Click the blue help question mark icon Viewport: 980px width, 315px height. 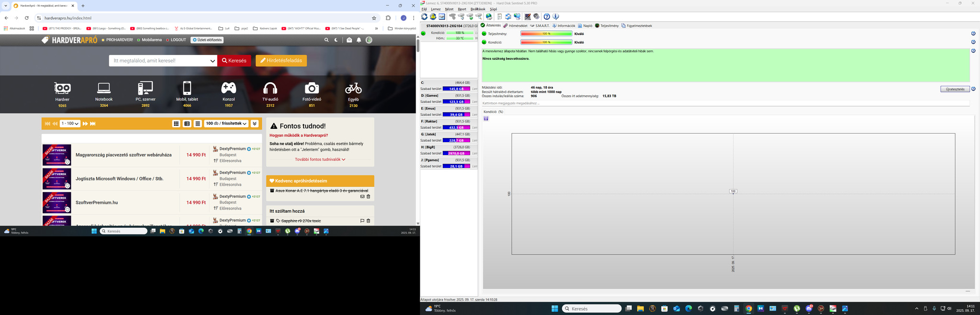pyautogui.click(x=547, y=17)
